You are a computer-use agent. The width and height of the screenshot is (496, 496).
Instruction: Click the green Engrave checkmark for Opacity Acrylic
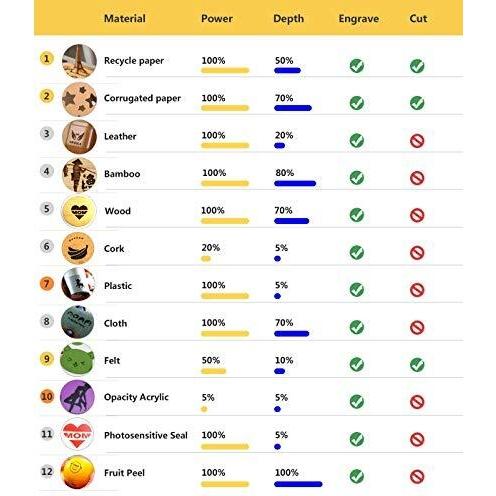click(x=357, y=402)
